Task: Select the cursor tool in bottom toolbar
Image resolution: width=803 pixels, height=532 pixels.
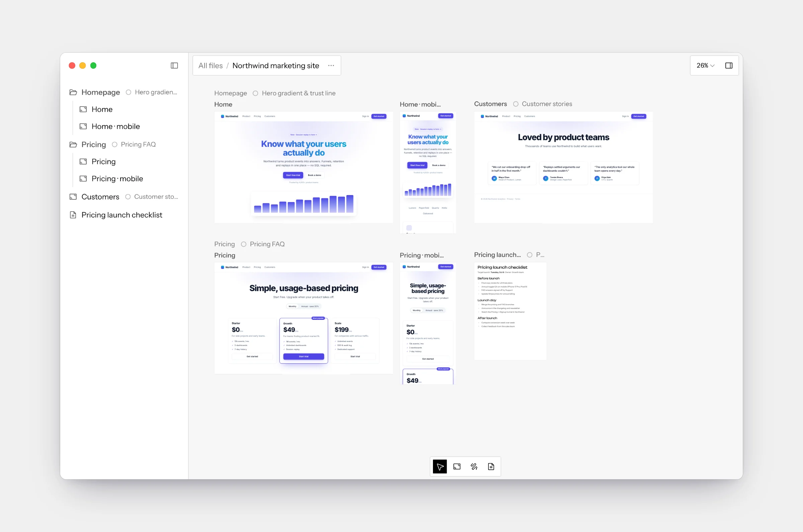Action: [x=440, y=466]
